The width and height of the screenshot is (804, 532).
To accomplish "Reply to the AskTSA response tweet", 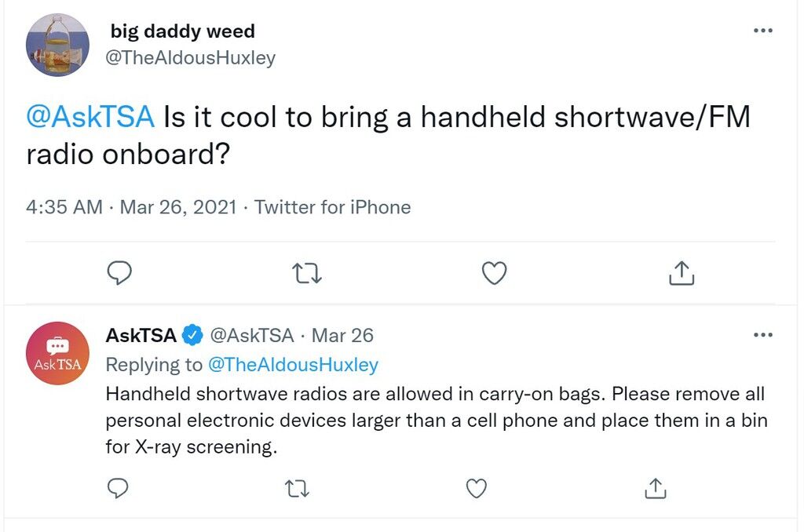I will pyautogui.click(x=118, y=488).
